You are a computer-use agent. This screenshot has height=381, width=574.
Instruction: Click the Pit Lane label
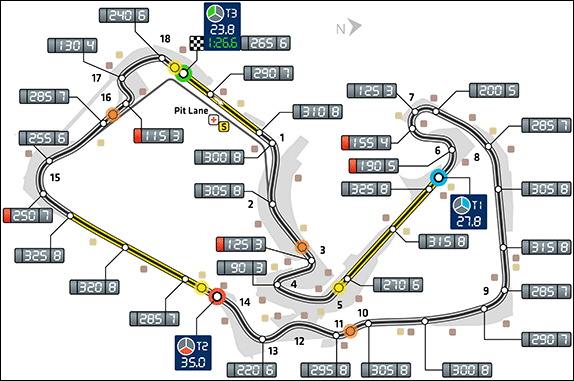(x=191, y=111)
